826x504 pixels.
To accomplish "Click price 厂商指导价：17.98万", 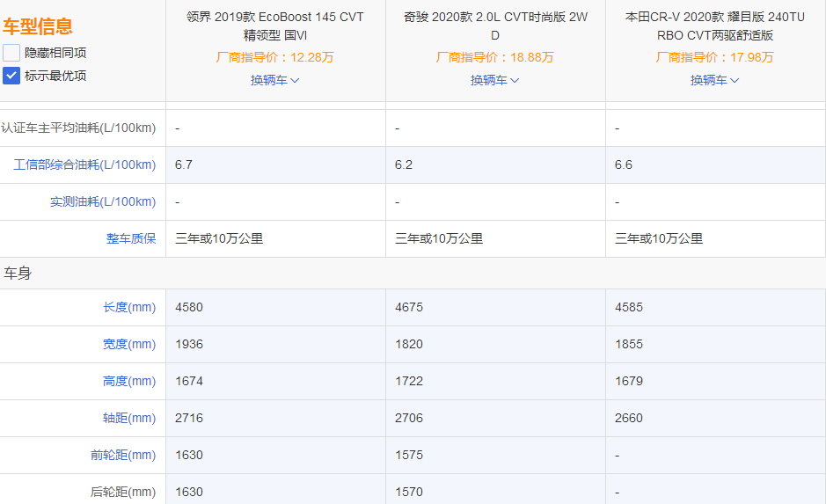I will (x=715, y=57).
